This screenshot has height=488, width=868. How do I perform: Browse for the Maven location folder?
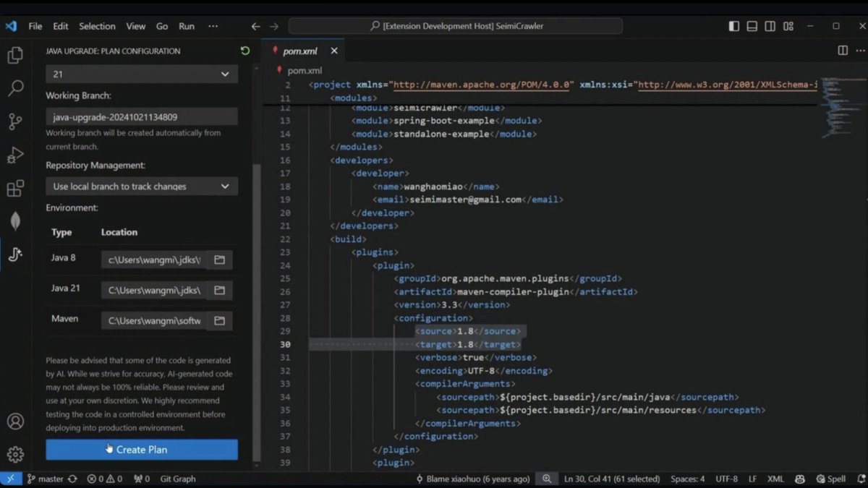point(219,320)
